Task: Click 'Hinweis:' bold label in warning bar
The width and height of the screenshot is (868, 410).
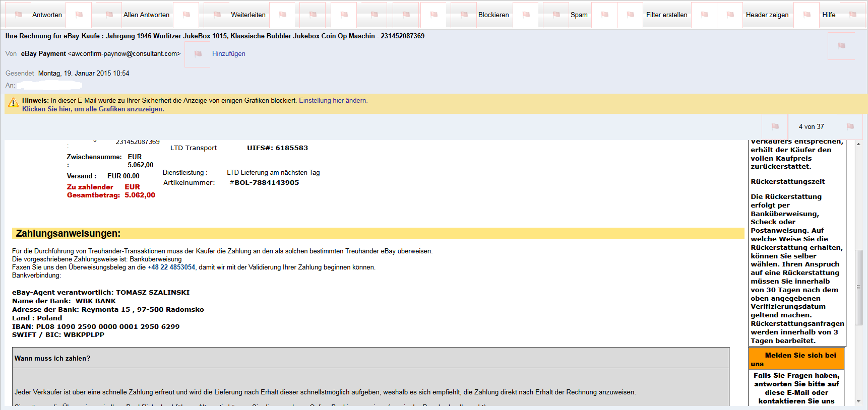Action: pos(35,101)
